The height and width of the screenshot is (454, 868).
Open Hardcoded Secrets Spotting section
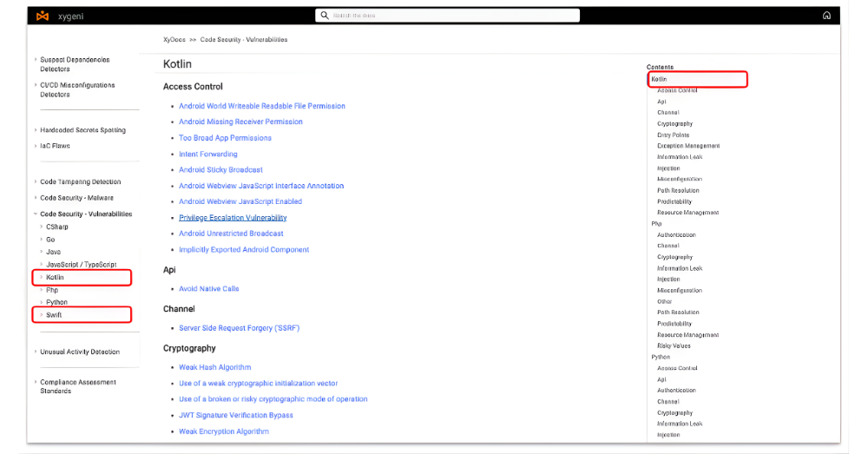(82, 130)
